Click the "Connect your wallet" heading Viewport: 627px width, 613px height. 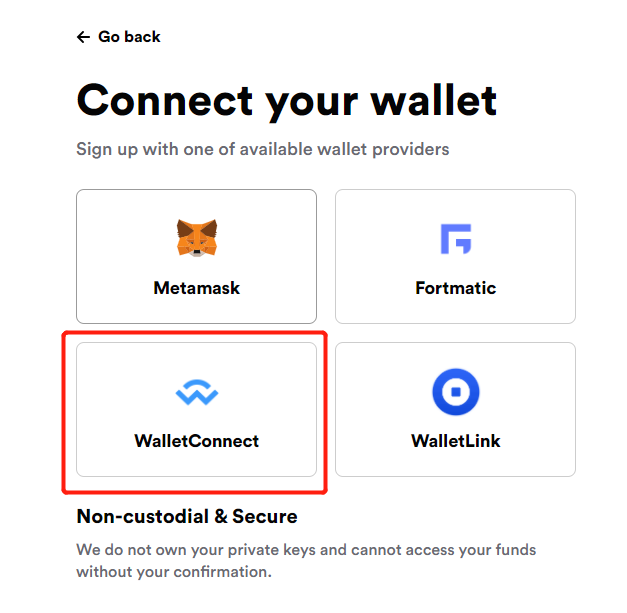pos(286,100)
